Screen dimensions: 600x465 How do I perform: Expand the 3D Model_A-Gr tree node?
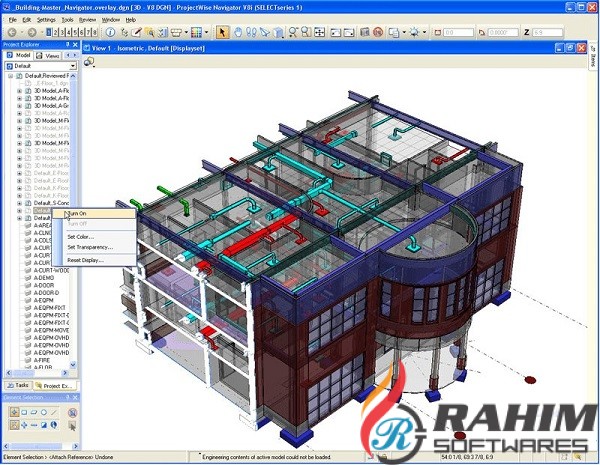coord(20,106)
